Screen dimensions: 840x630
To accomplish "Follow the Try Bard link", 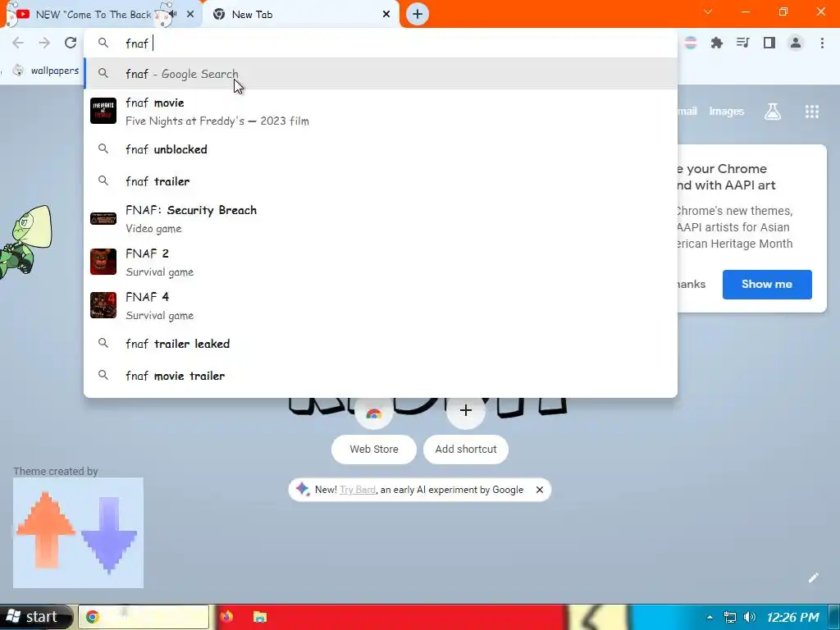I will click(358, 490).
